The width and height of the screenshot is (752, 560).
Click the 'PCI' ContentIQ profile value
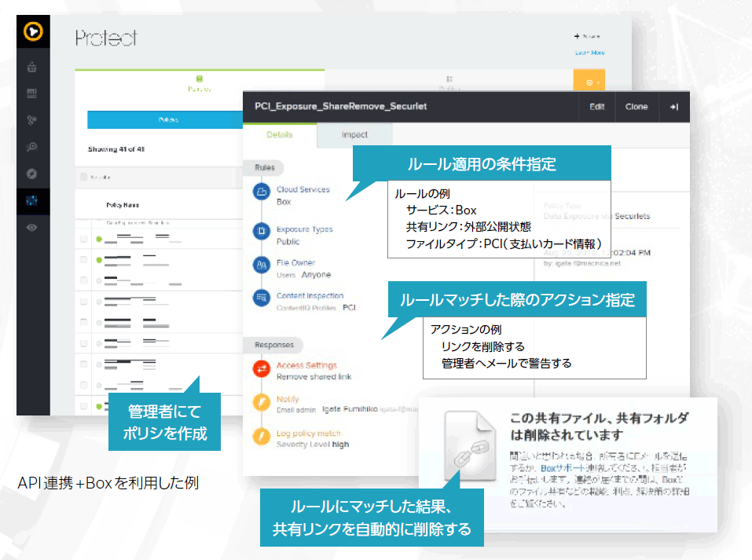click(349, 308)
